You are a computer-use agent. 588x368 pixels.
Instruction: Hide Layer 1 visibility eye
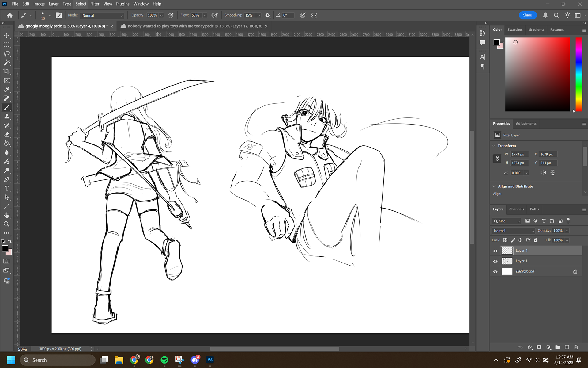[495, 261]
